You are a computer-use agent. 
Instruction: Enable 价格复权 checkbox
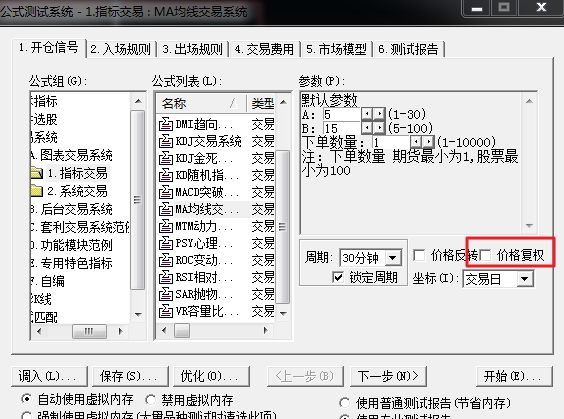click(x=486, y=255)
